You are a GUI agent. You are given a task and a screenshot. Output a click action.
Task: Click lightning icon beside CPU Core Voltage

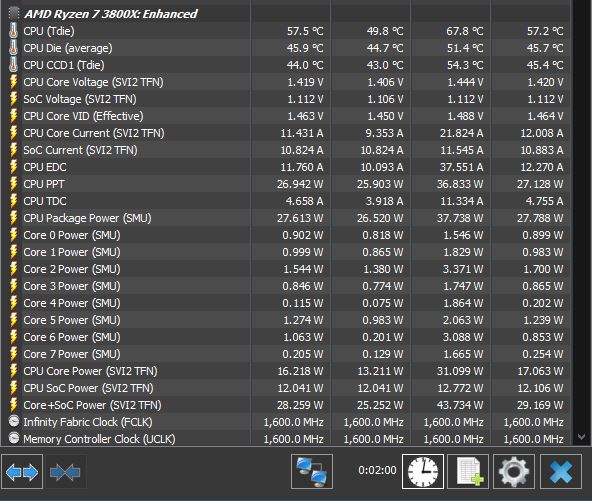pos(13,82)
